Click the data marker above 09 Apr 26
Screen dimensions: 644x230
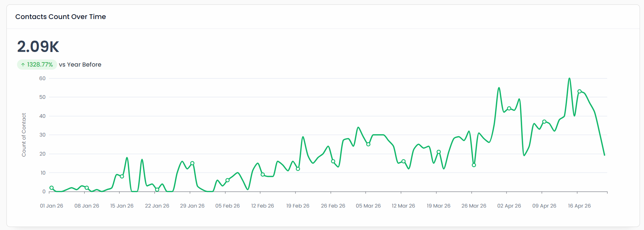click(544, 122)
